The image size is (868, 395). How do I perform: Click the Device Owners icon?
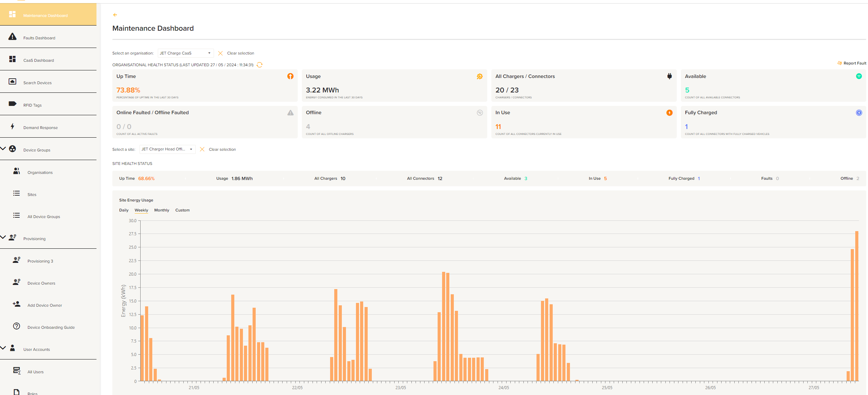click(x=16, y=282)
